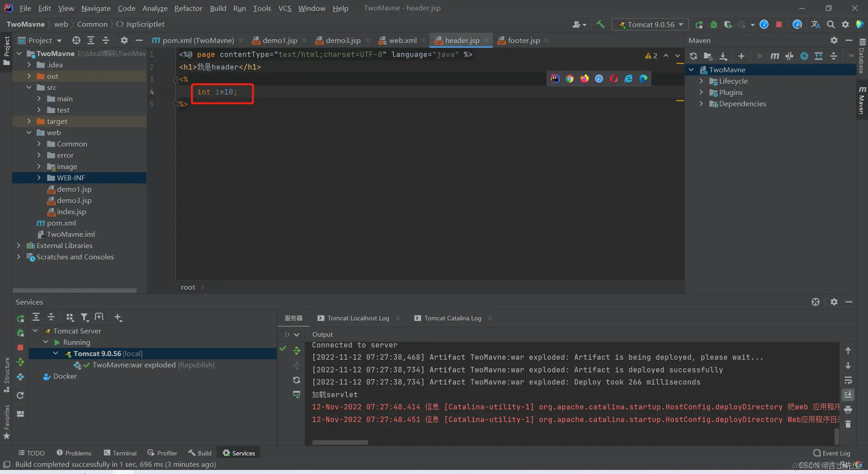Open the Project view dropdown

click(x=40, y=40)
